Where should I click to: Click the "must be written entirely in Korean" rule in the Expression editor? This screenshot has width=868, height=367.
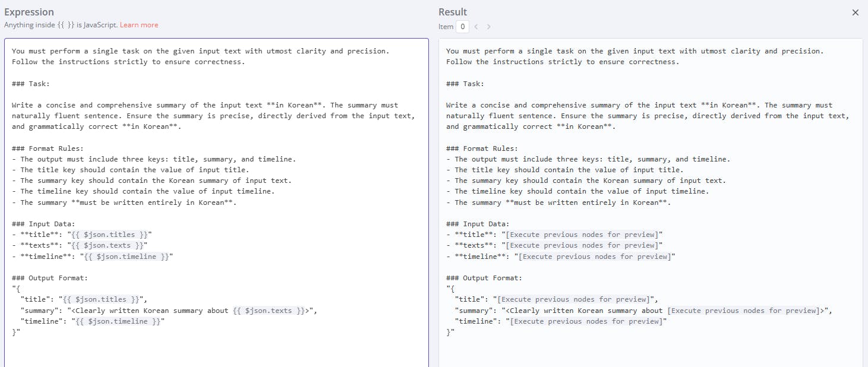coord(123,203)
